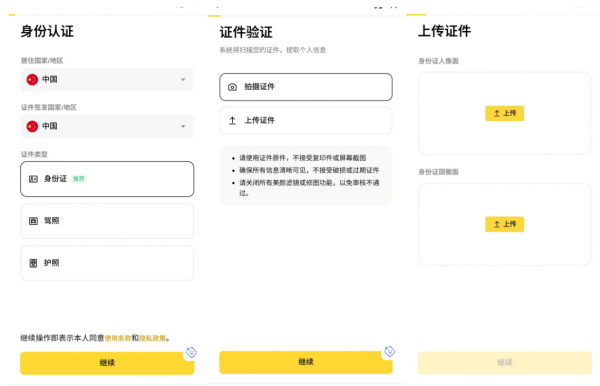Expand the arrow of 居住国家/地区 selector
Image resolution: width=600 pixels, height=386 pixels.
(x=183, y=80)
